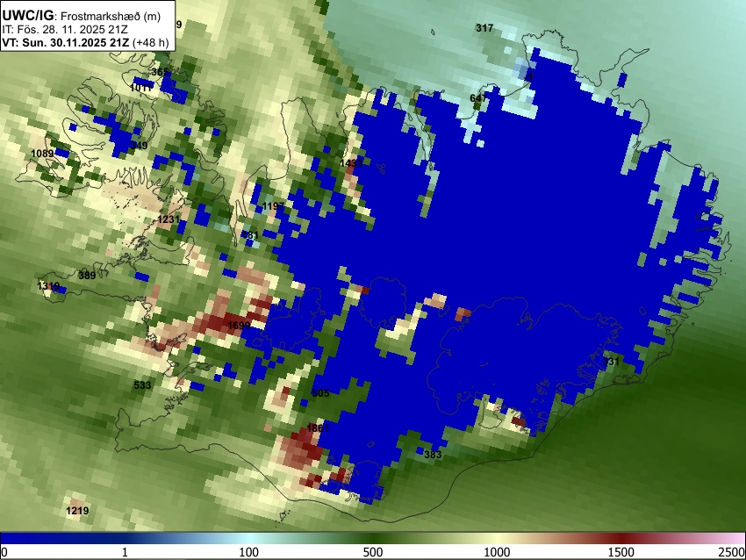Click the title text 'UWC/IG: Frostmarkshæð (m)'
This screenshot has width=746, height=560.
point(82,16)
